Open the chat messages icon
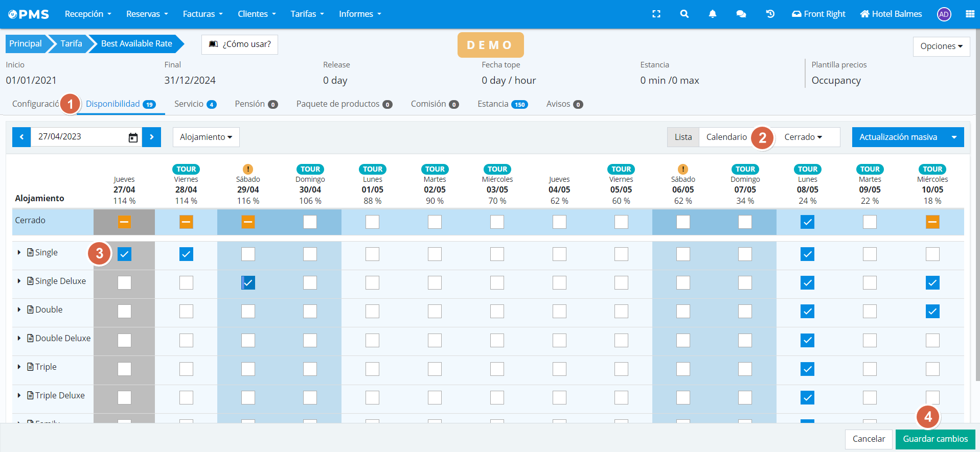Viewport: 980px width, 452px height. 741,14
